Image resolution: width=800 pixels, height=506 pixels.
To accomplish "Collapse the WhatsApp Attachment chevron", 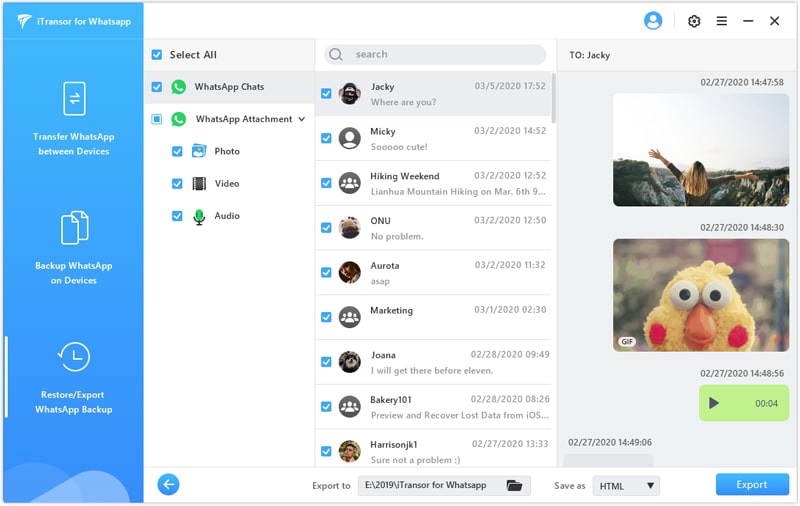I will (x=302, y=119).
